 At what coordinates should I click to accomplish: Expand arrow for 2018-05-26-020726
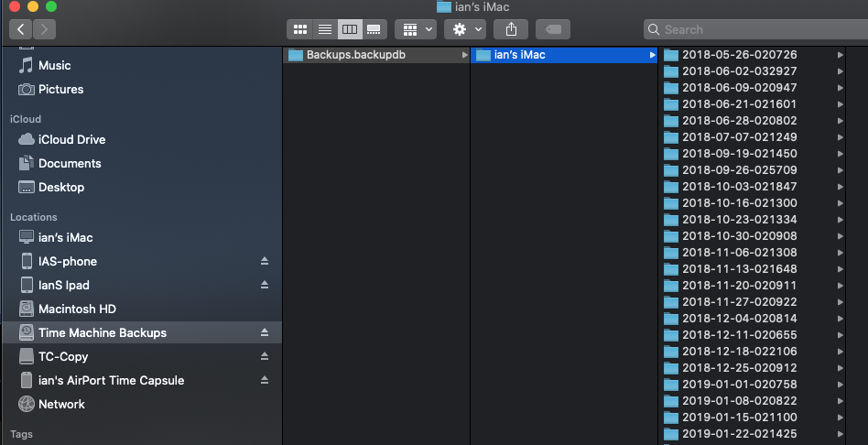841,55
